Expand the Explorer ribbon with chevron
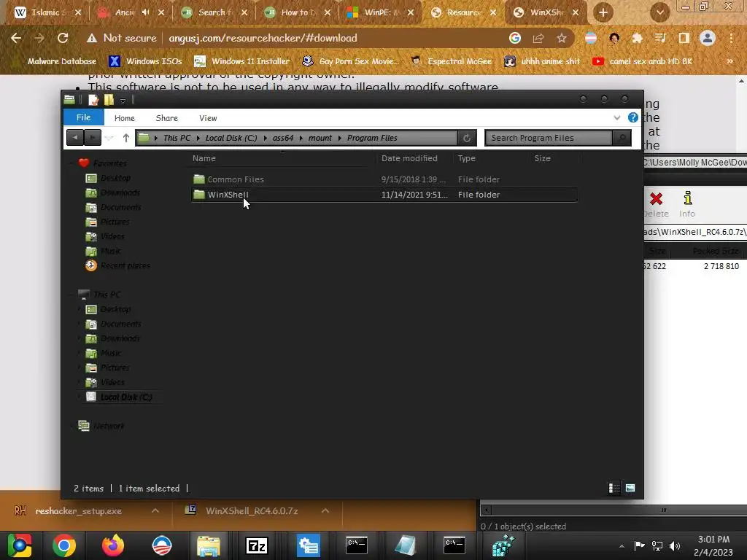747x560 pixels. 617,117
